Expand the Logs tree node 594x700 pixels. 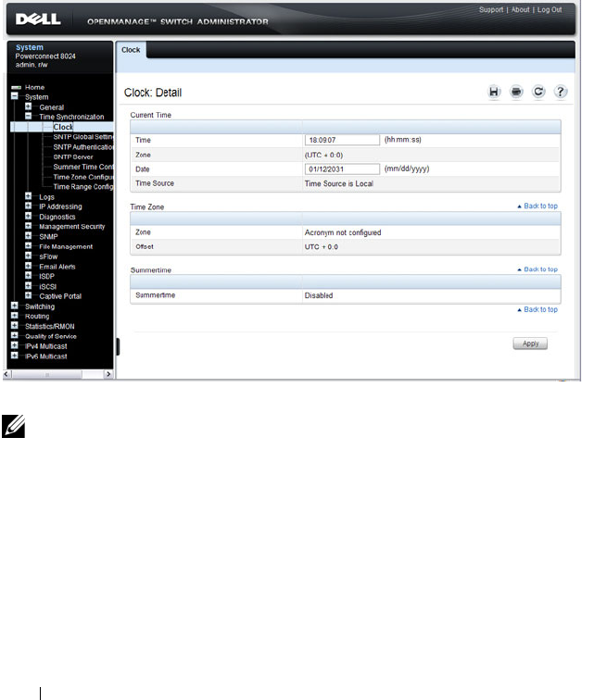(x=28, y=196)
